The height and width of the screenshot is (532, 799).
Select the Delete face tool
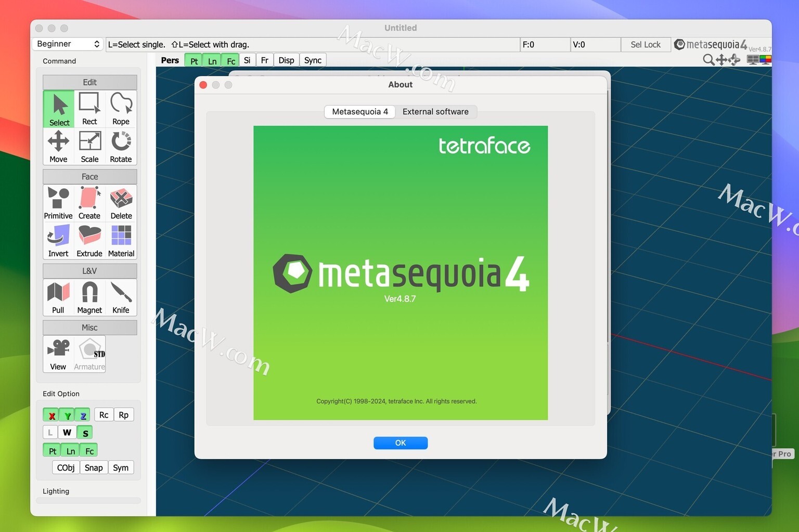[x=121, y=203]
